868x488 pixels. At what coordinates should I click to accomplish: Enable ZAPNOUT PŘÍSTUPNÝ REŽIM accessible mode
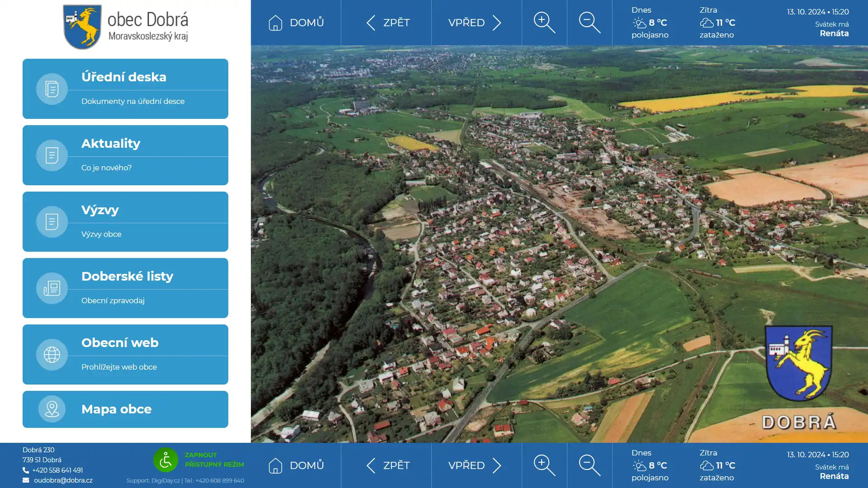(x=214, y=460)
